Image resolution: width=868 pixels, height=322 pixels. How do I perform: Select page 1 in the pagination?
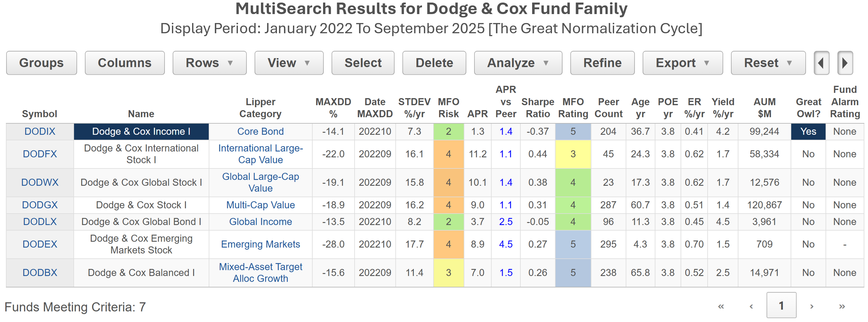click(781, 305)
